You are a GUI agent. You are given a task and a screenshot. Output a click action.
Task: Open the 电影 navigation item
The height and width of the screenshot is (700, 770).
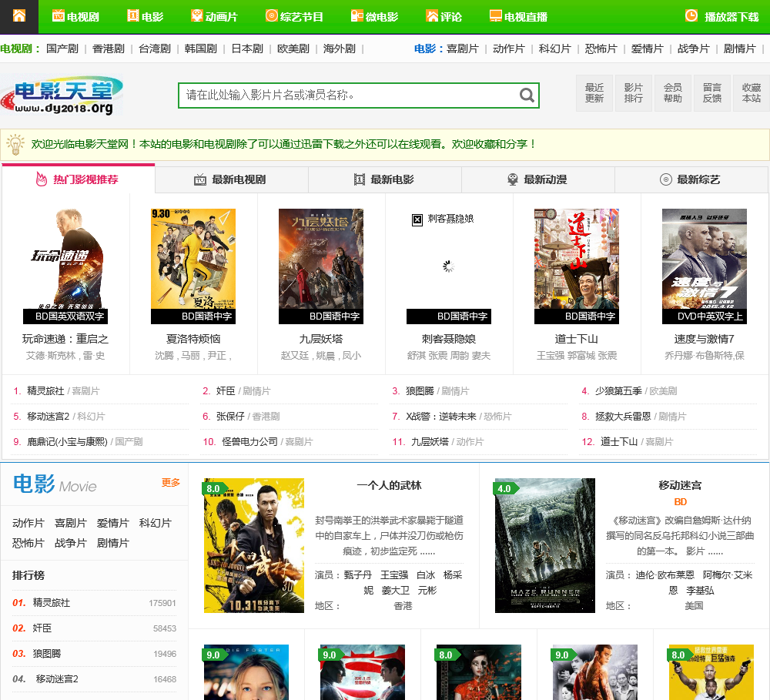(146, 17)
